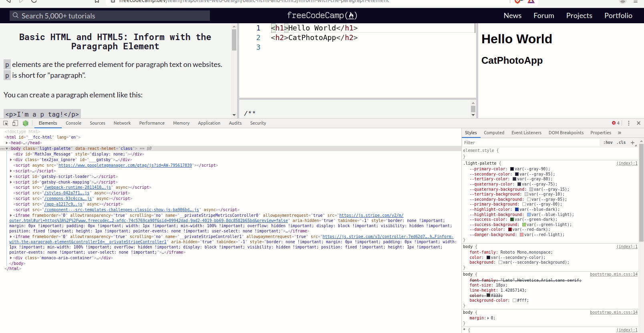Open the Security tab
The height and width of the screenshot is (333, 644).
coord(258,123)
